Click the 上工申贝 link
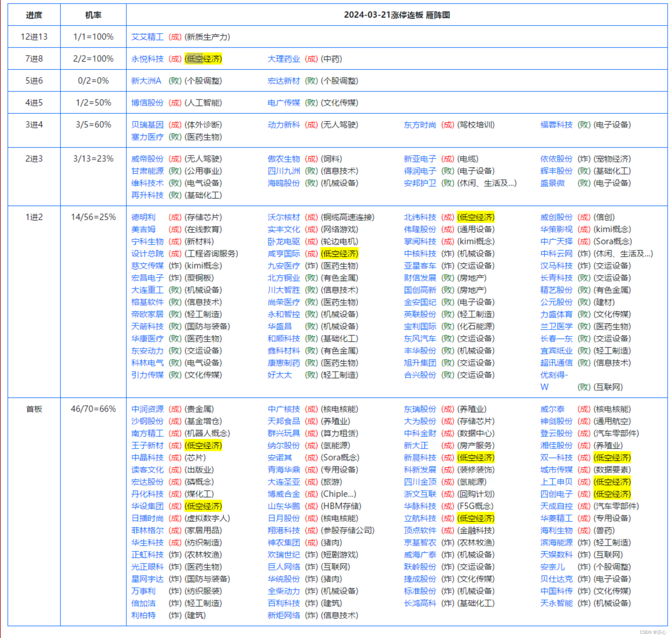This screenshot has height=638, width=672. coord(556,482)
